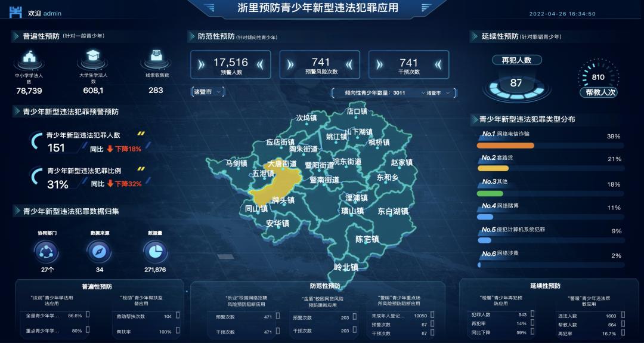Click the yellow quote mark beside 青少年新型违法犯罪人数
The image size is (644, 343).
tap(141, 134)
